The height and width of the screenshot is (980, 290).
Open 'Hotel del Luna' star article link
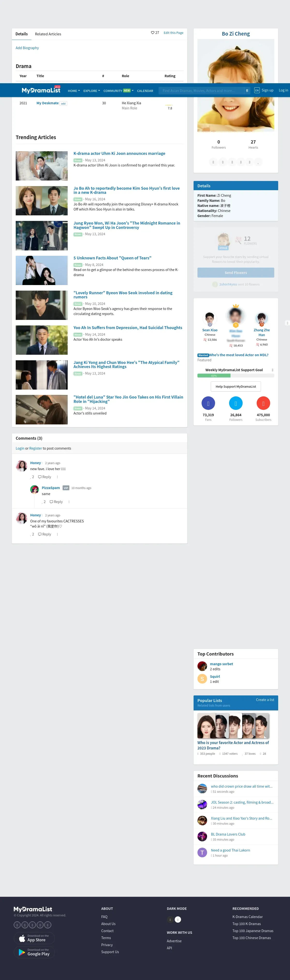[x=128, y=399]
